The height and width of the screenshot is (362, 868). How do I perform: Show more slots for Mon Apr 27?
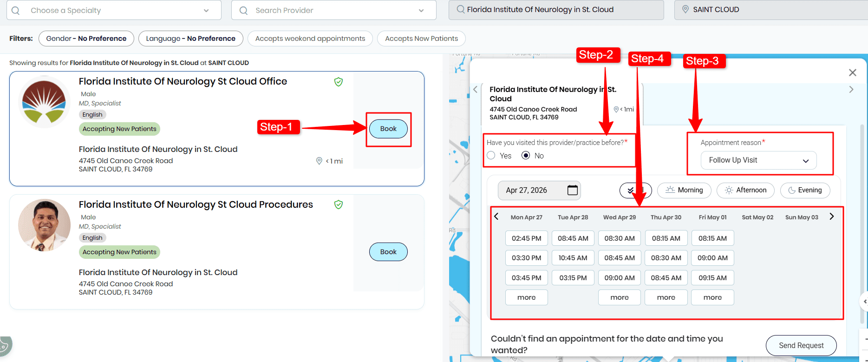coord(527,297)
